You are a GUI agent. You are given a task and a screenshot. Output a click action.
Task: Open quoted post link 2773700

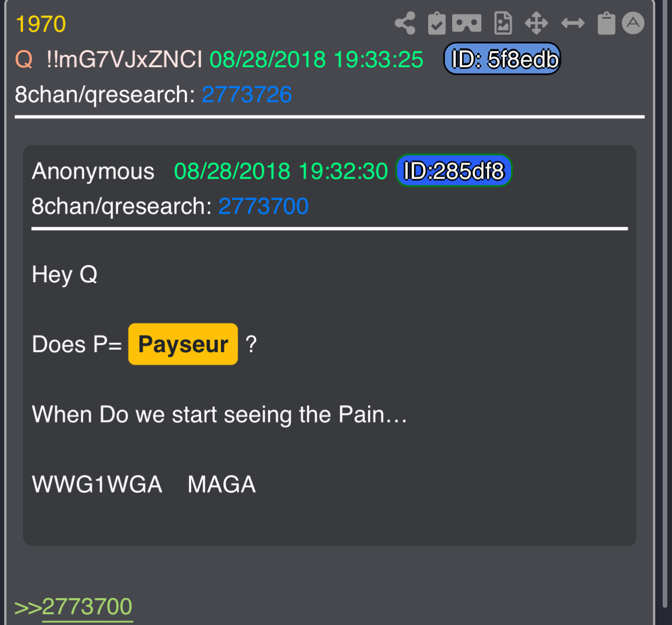point(264,206)
